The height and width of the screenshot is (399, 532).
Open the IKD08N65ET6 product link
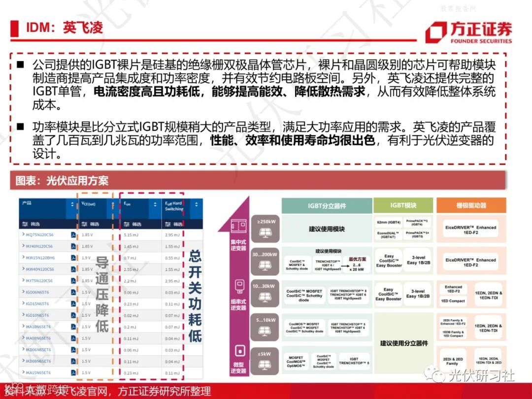[x=38, y=362]
